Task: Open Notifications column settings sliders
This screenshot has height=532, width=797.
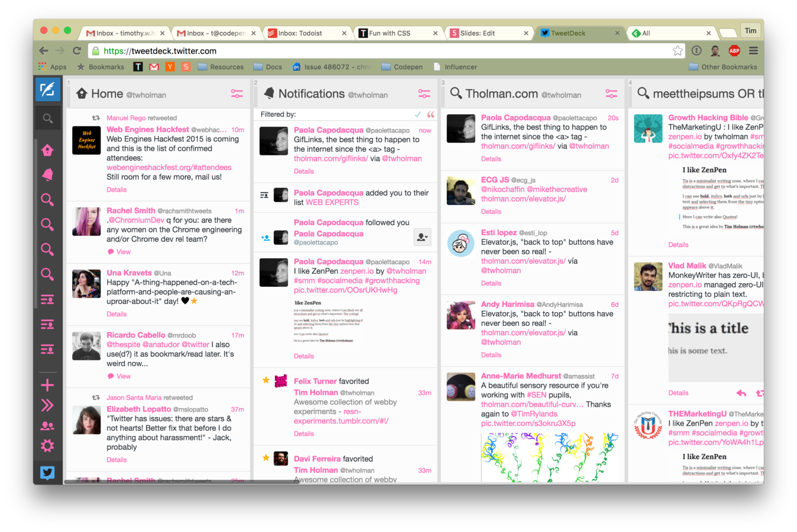Action: tap(424, 94)
